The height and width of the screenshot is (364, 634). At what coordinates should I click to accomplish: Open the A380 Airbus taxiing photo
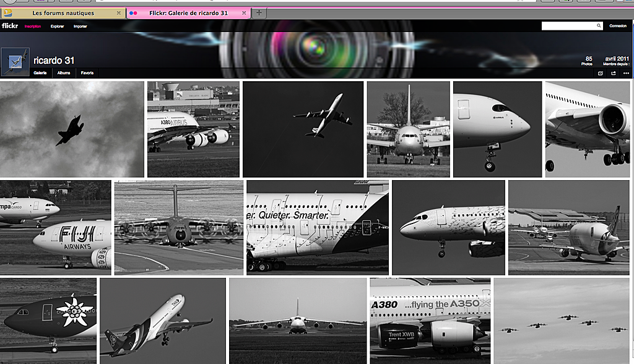click(193, 129)
